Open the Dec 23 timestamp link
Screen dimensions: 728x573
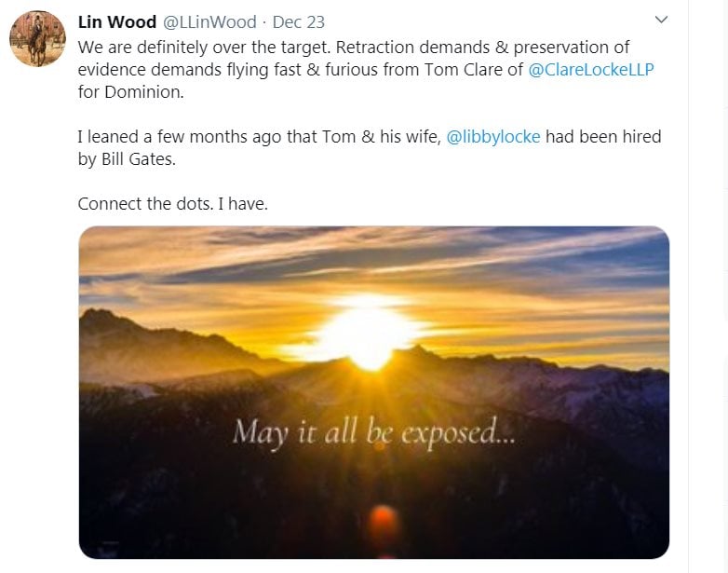point(297,21)
